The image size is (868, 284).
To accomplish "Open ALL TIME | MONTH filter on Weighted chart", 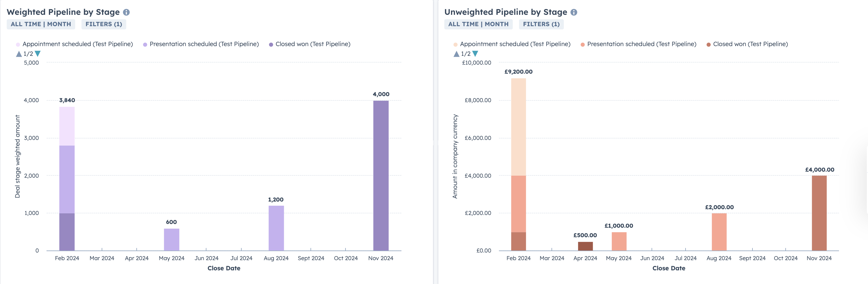I will 41,24.
